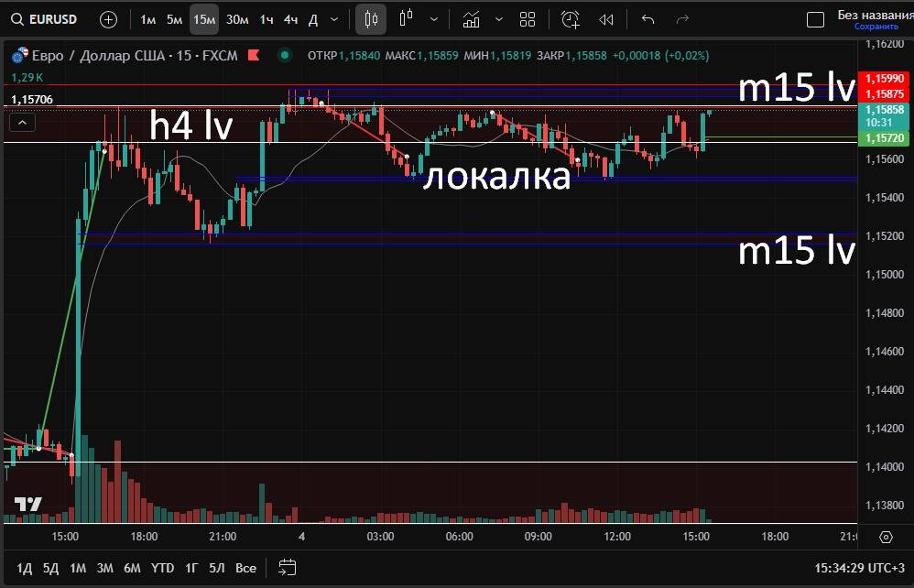Select the YTD date range
The height and width of the screenshot is (588, 914).
[x=162, y=568]
